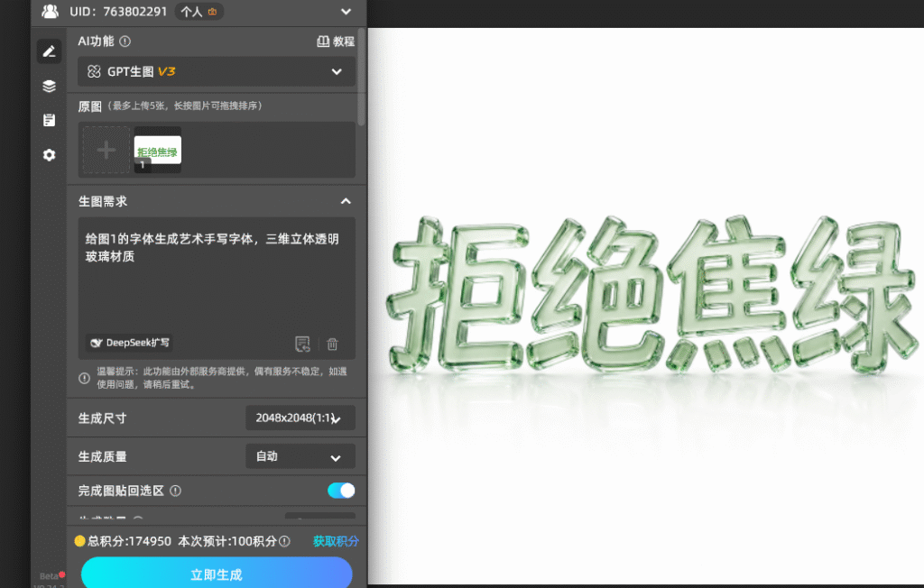924x588 pixels.
Task: Click the info icon beside 本次预计 100积分
Action: (284, 541)
